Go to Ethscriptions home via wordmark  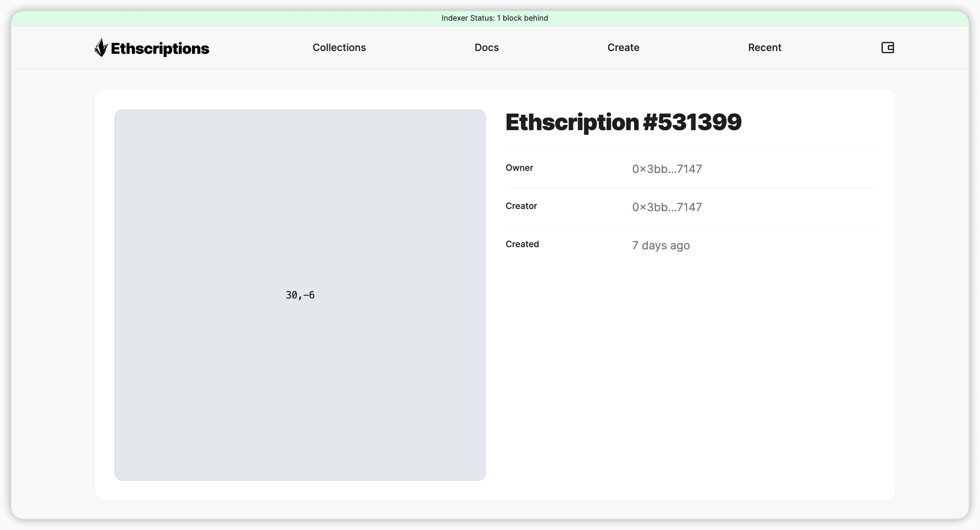[x=160, y=48]
